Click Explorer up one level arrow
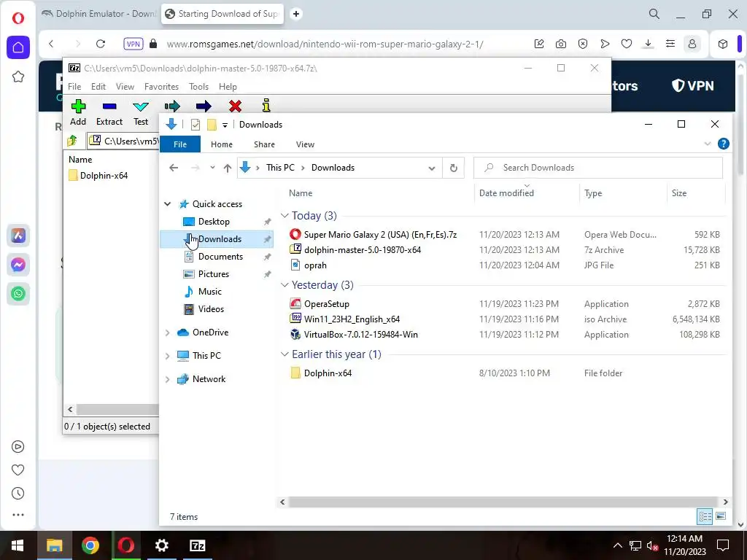The width and height of the screenshot is (747, 560). 228,168
